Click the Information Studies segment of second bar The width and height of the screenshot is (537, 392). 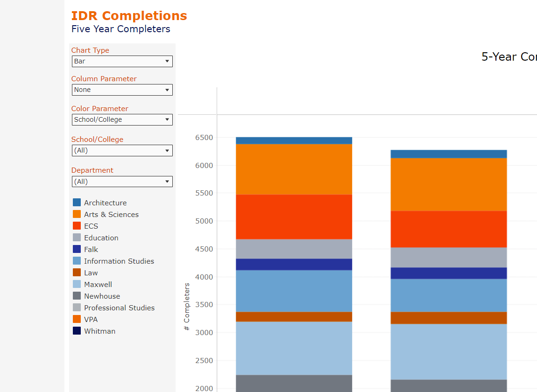(449, 295)
